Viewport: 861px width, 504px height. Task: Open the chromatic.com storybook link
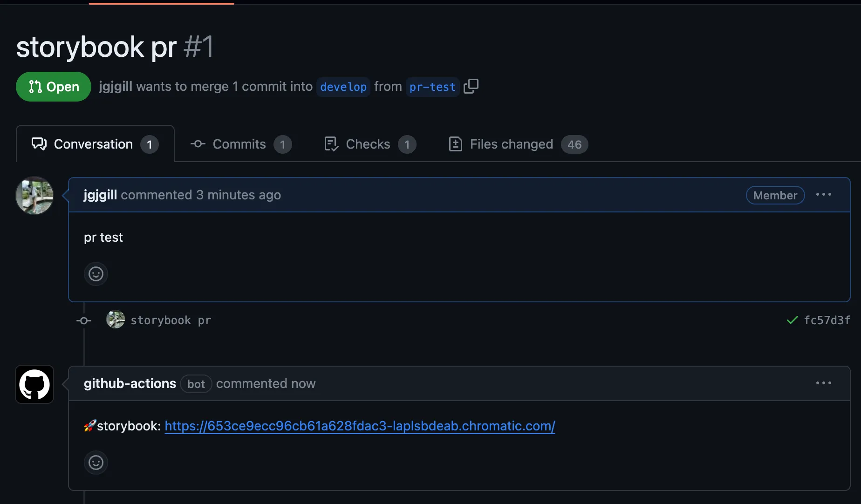pyautogui.click(x=360, y=426)
